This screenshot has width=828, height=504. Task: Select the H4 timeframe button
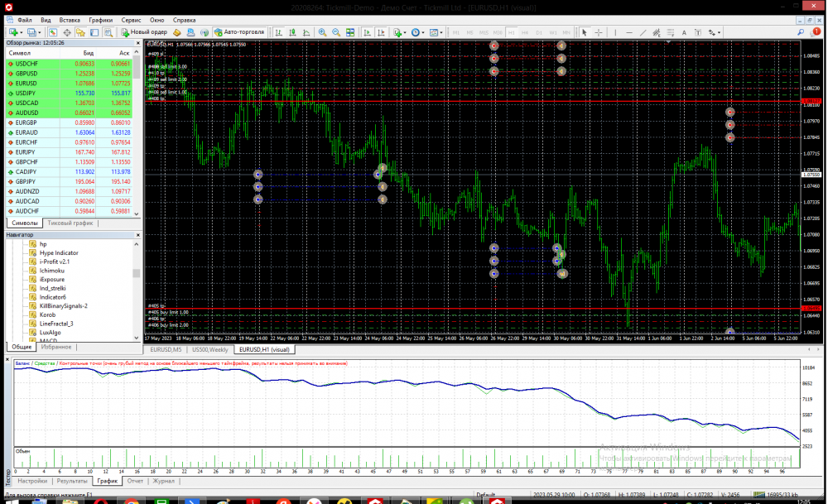(525, 32)
